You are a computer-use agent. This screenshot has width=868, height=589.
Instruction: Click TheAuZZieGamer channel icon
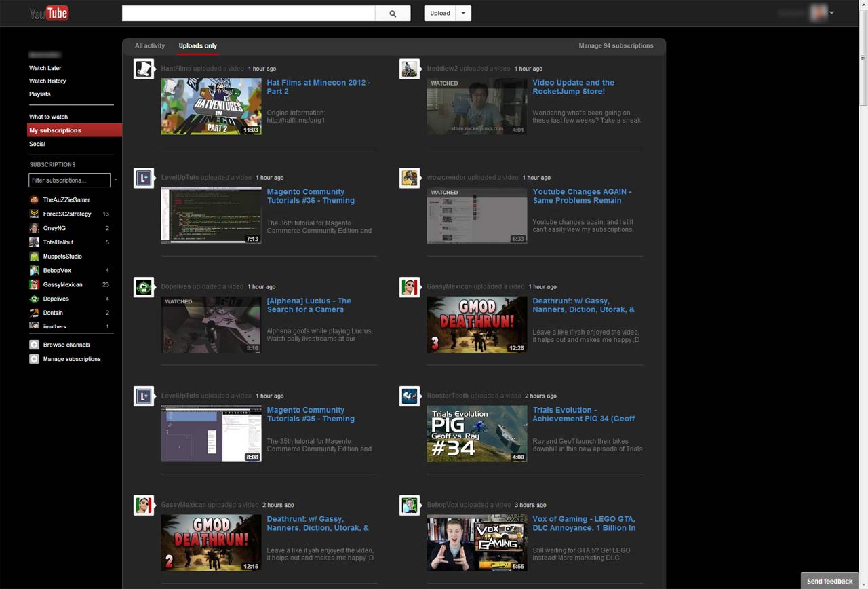click(x=34, y=200)
